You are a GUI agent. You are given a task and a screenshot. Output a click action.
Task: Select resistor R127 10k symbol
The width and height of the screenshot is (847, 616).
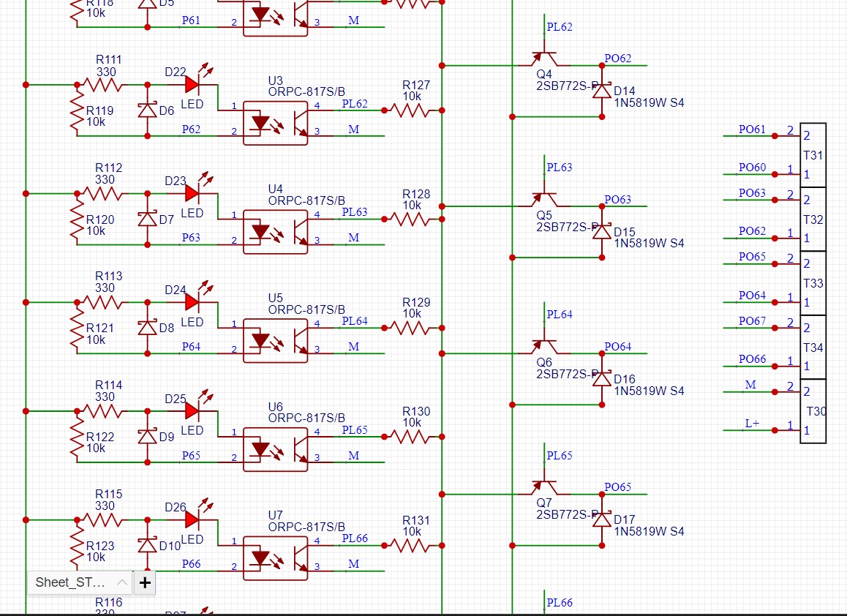[x=412, y=110]
